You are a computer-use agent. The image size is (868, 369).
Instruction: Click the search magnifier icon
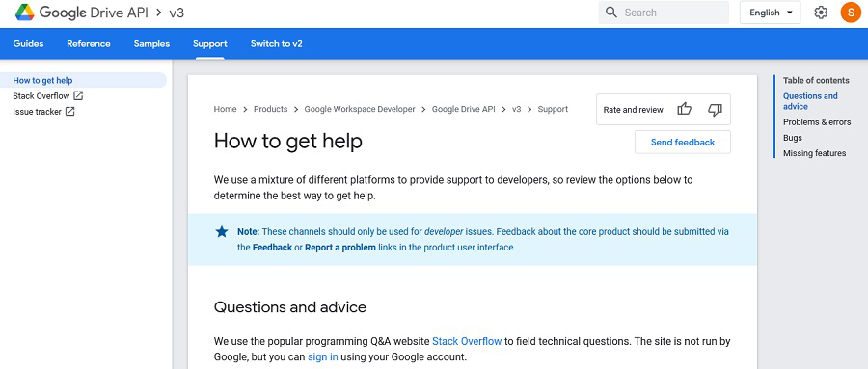tap(611, 13)
